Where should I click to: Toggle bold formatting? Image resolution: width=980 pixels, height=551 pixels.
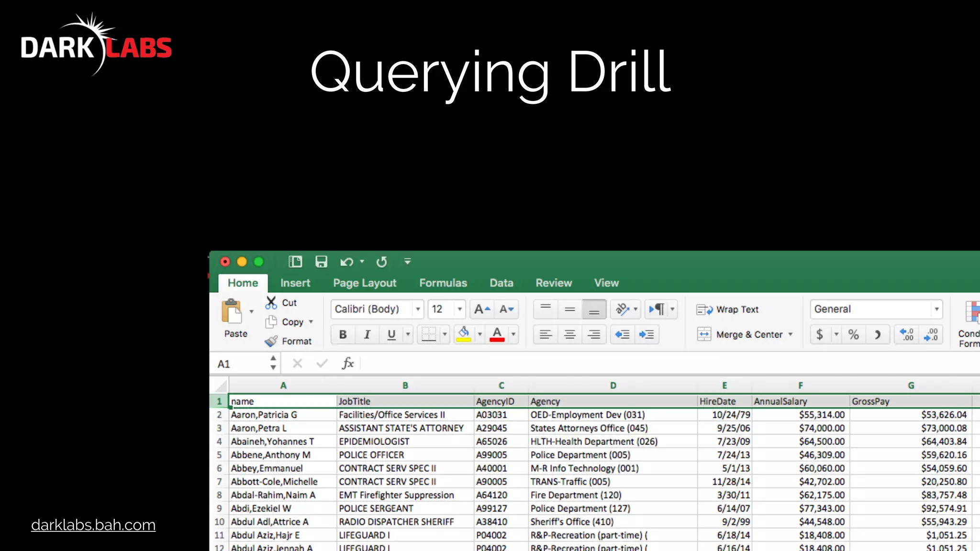(x=343, y=334)
